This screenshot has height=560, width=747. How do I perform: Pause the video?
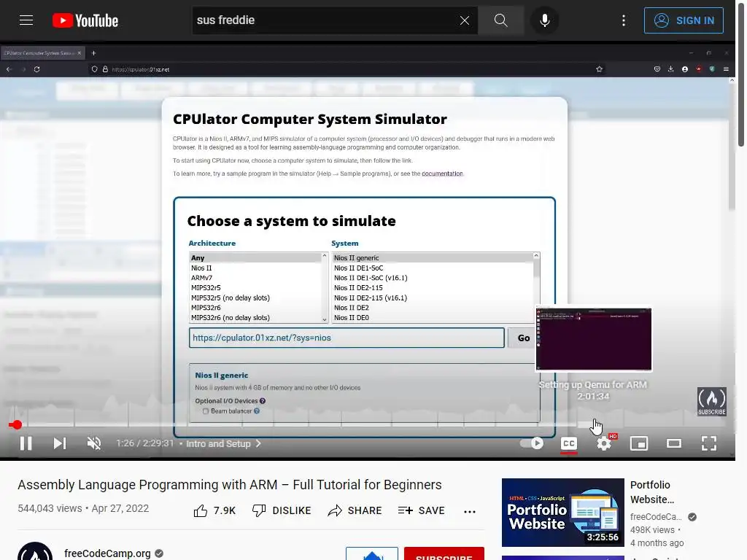point(26,443)
